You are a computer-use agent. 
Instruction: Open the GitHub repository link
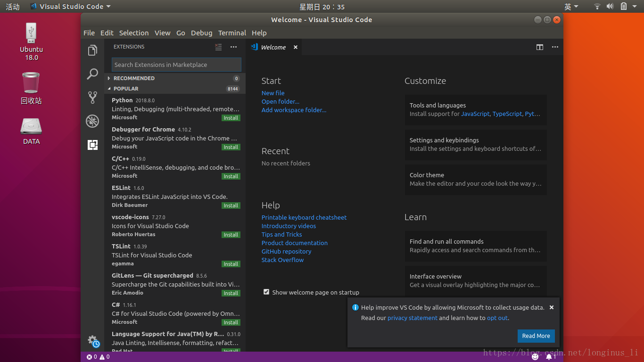coord(286,251)
